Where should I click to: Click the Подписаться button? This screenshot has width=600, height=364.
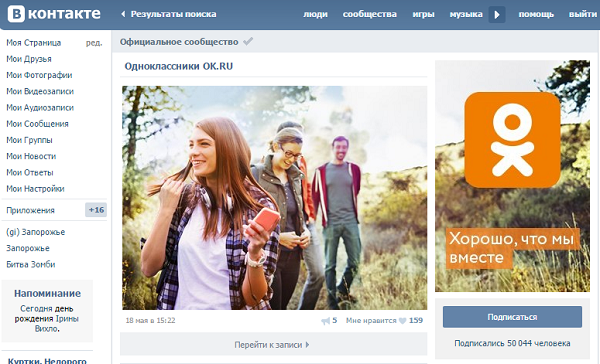click(512, 317)
